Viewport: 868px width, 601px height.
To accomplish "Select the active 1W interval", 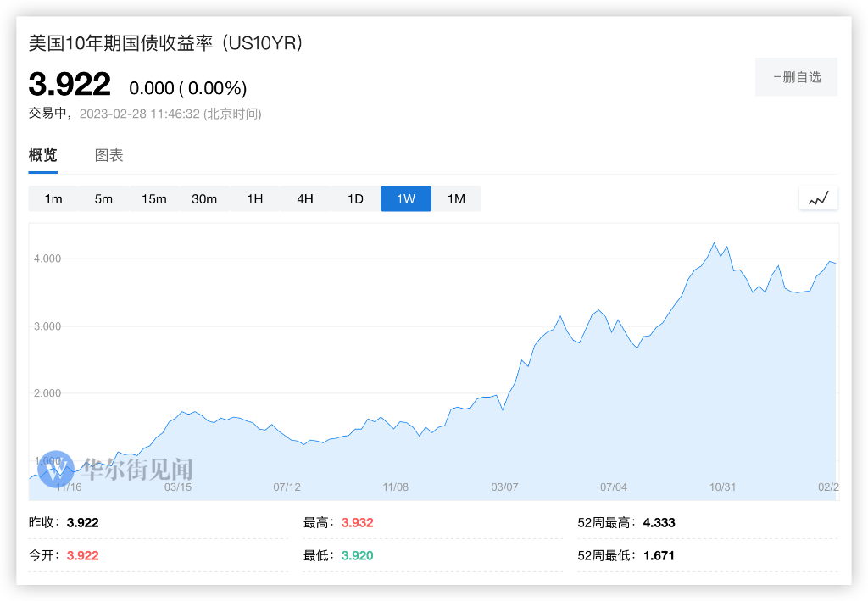I will [406, 198].
